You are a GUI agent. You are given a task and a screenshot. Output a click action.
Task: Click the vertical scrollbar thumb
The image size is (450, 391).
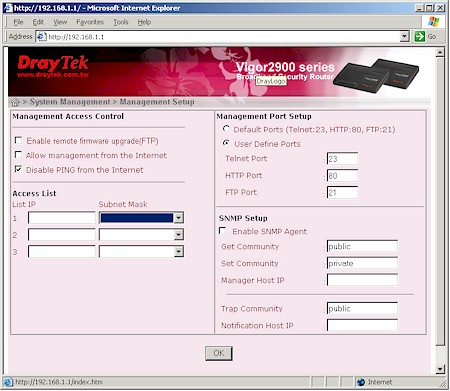tap(440, 201)
